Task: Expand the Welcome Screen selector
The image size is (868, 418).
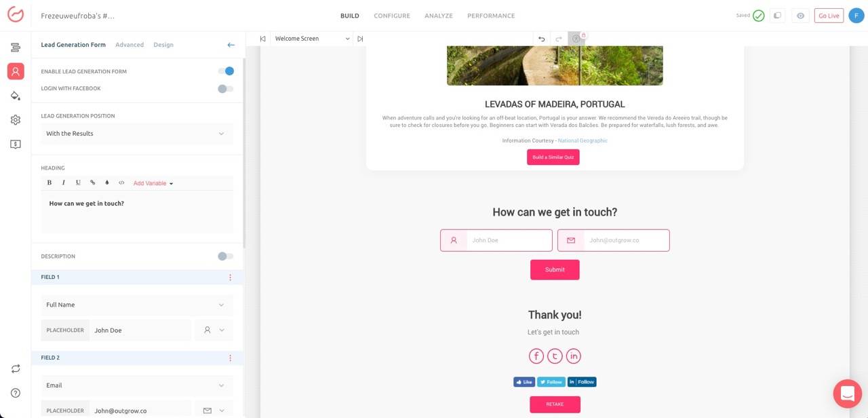Action: click(x=312, y=39)
